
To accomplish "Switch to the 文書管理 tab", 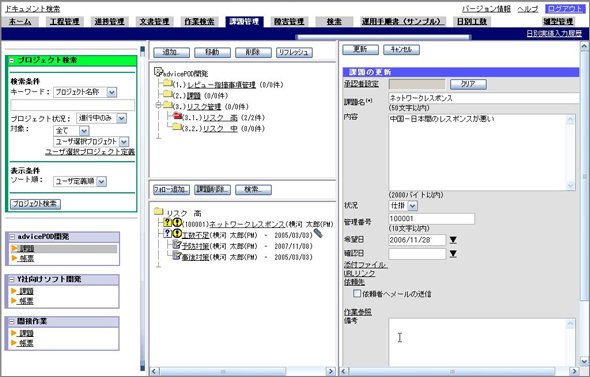I will click(154, 21).
